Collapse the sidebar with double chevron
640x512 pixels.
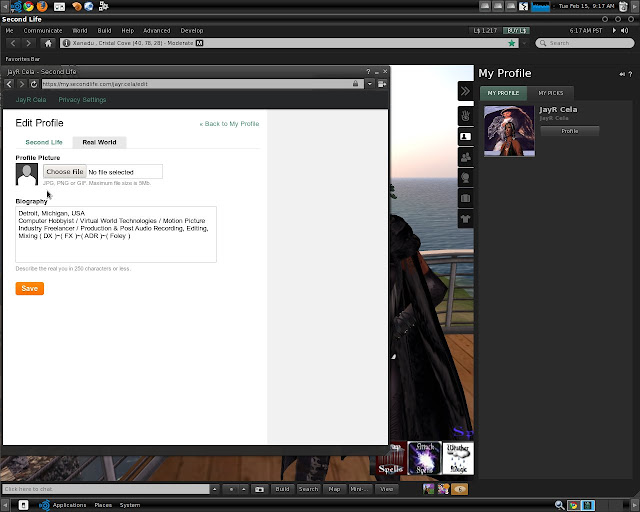tap(465, 91)
